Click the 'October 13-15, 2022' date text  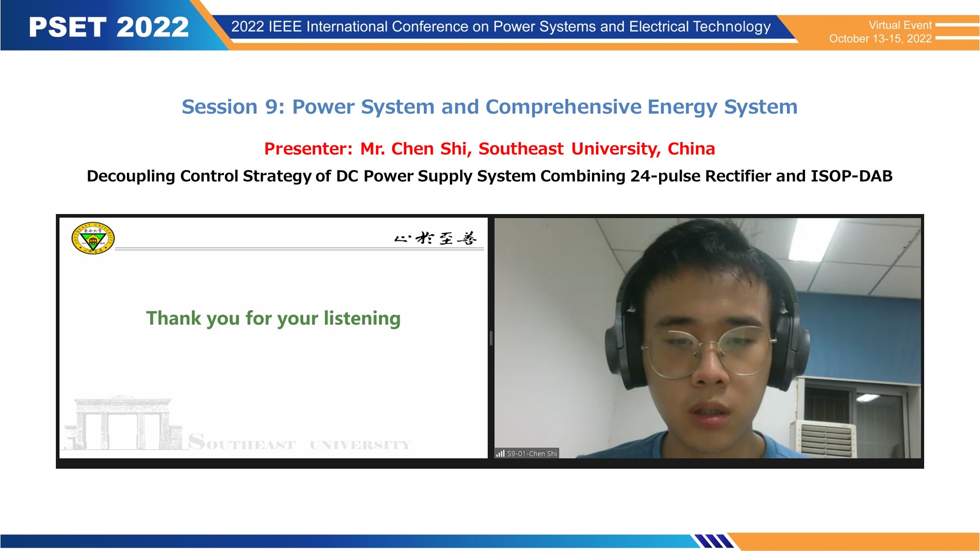click(x=880, y=39)
